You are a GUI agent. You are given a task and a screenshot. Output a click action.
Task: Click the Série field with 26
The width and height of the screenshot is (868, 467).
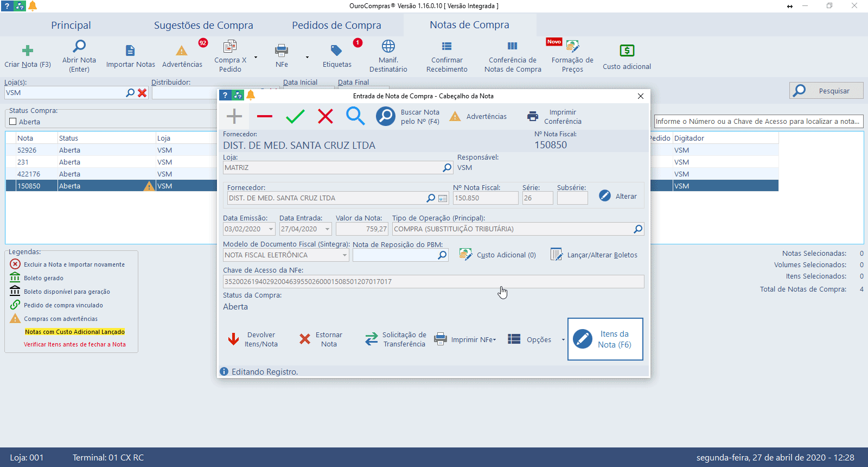coord(538,198)
